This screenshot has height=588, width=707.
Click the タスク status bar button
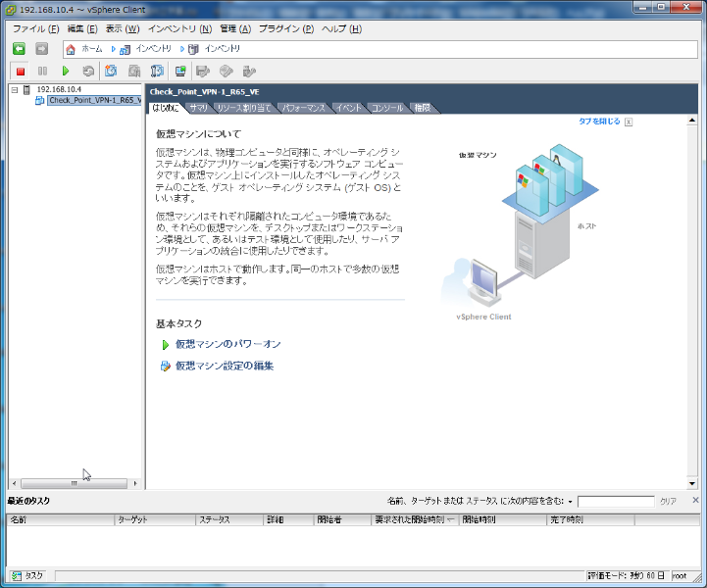point(27,576)
